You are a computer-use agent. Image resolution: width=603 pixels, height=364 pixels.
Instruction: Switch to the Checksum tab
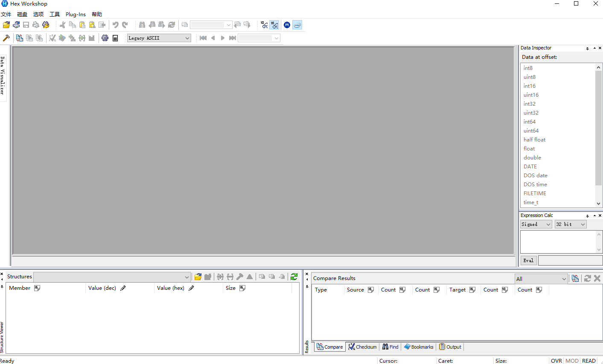click(362, 347)
